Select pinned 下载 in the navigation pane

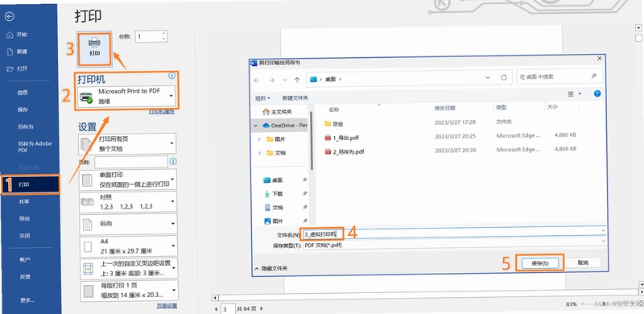273,193
